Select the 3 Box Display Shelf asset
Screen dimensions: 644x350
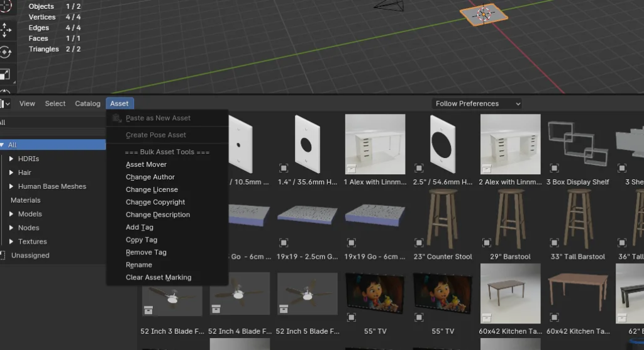577,145
